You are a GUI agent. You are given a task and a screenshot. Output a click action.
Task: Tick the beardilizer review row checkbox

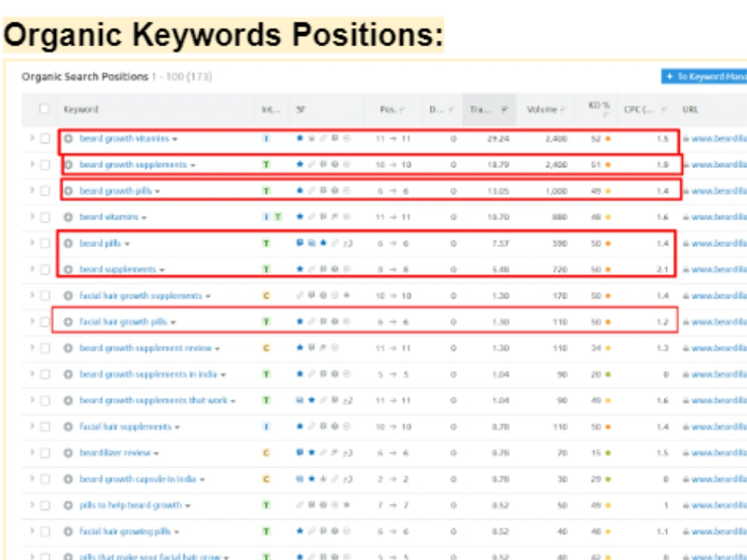coord(45,453)
